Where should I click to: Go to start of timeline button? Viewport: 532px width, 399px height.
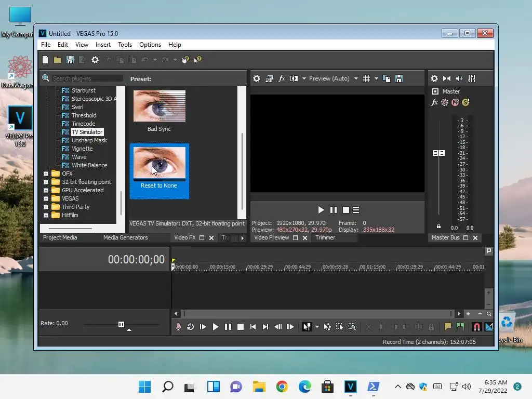[253, 327]
